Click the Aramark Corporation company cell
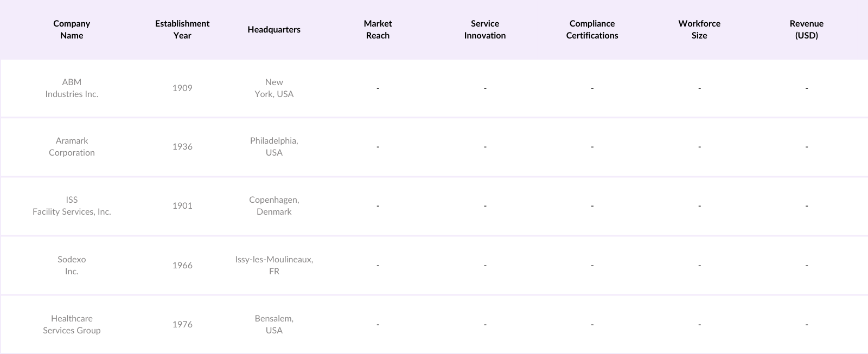This screenshot has height=354, width=868. [72, 146]
